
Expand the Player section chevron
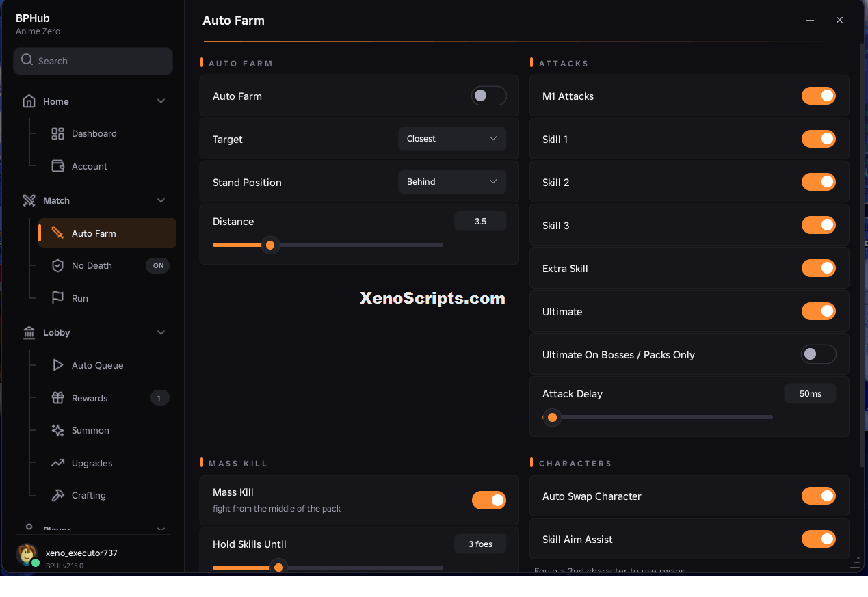tap(161, 529)
